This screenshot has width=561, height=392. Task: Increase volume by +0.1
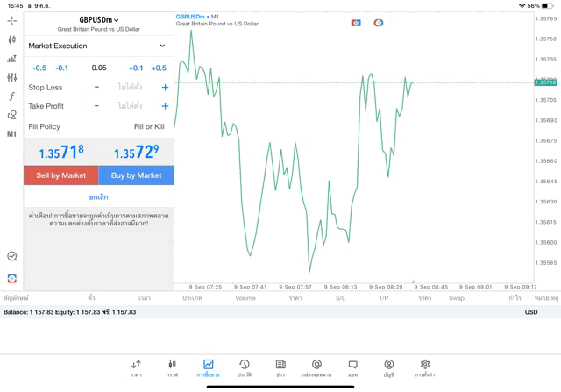point(136,68)
